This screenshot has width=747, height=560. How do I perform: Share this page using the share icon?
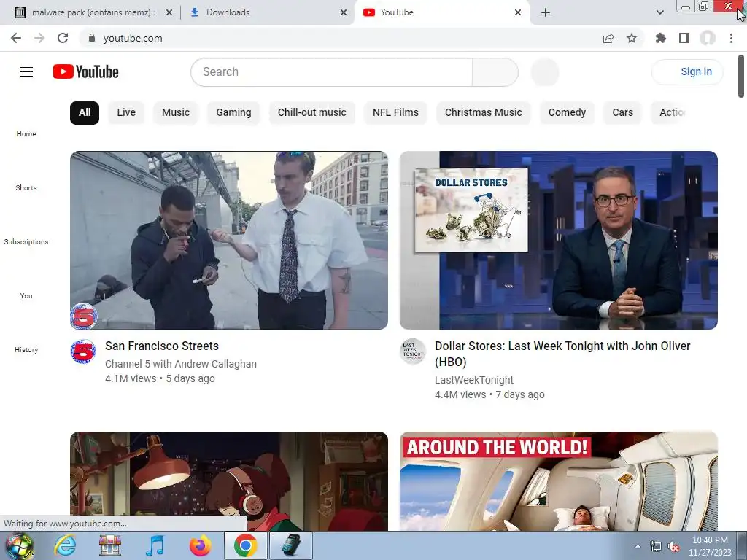608,38
